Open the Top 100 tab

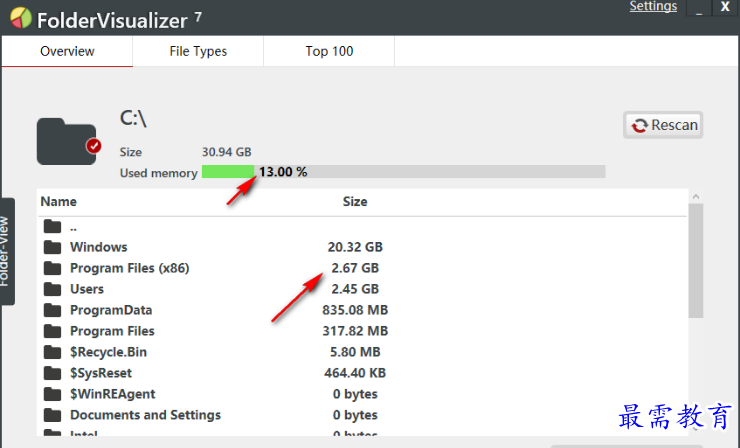point(329,51)
